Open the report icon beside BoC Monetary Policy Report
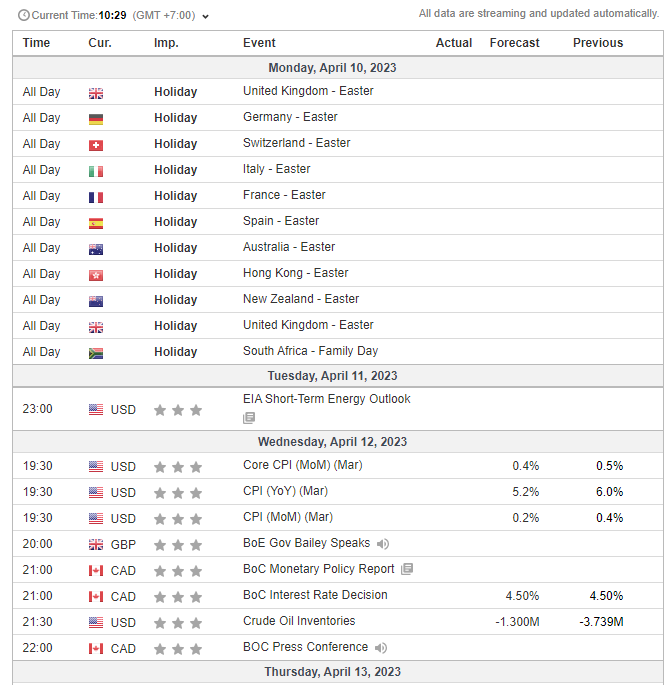The width and height of the screenshot is (670, 685). 406,570
